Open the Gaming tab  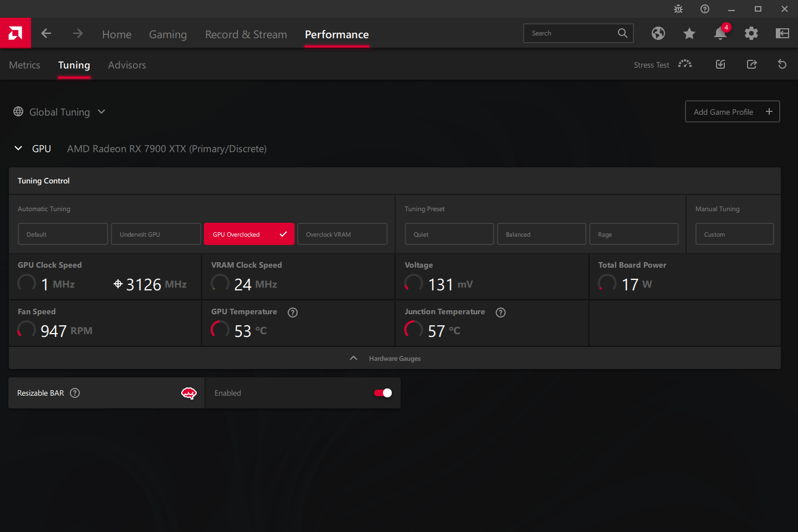click(168, 34)
